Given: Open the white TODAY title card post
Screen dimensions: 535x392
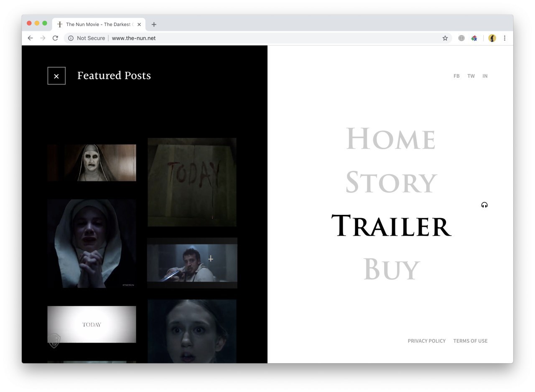Looking at the screenshot, I should [92, 324].
